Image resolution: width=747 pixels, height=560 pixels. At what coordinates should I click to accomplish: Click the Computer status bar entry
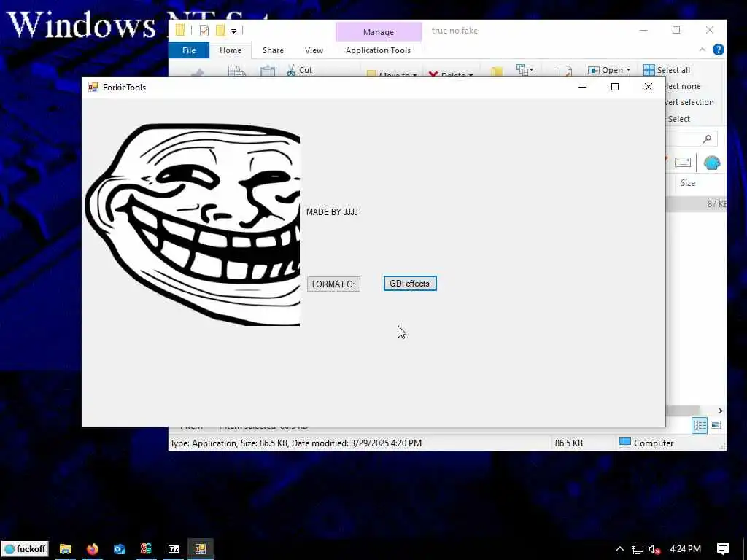click(646, 443)
